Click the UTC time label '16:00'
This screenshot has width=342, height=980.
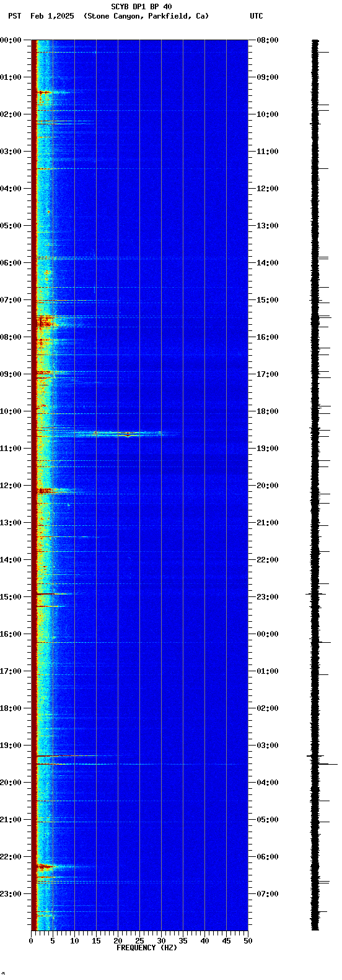coord(268,337)
